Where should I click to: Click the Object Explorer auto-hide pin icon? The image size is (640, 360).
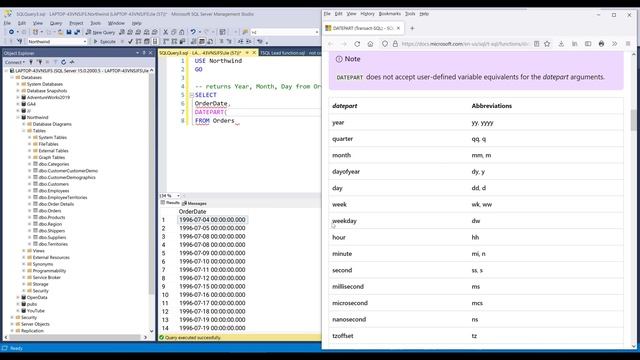[144, 53]
